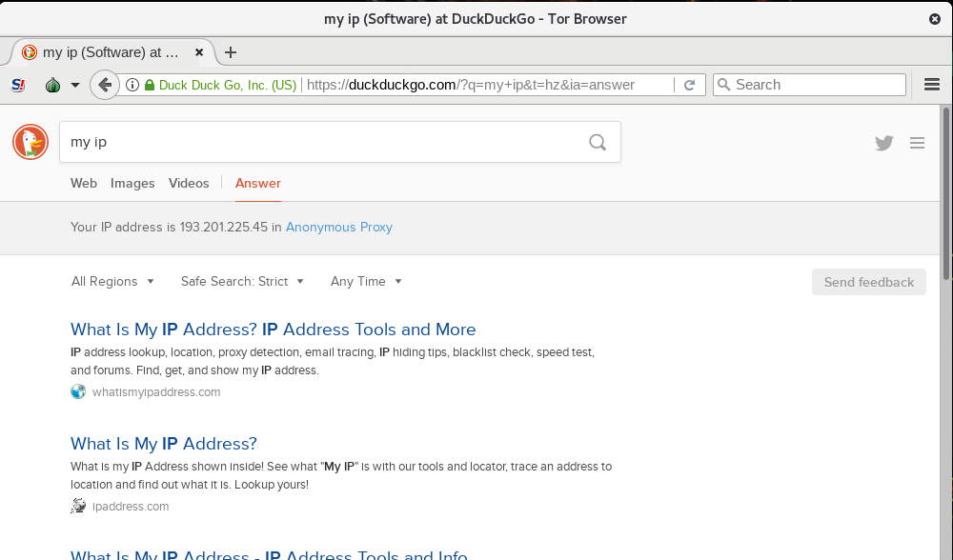Open DuckDuckGo Twitter icon link

(883, 143)
